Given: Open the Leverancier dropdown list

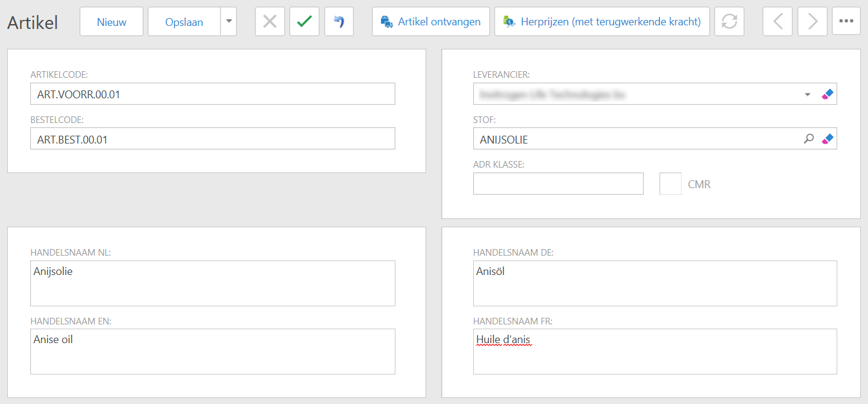Looking at the screenshot, I should coord(808,94).
